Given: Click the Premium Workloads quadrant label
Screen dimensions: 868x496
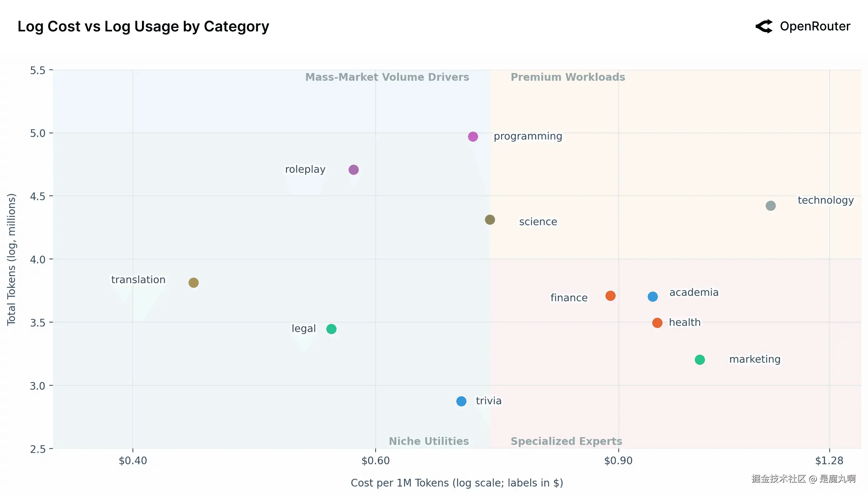Looking at the screenshot, I should click(x=568, y=77).
